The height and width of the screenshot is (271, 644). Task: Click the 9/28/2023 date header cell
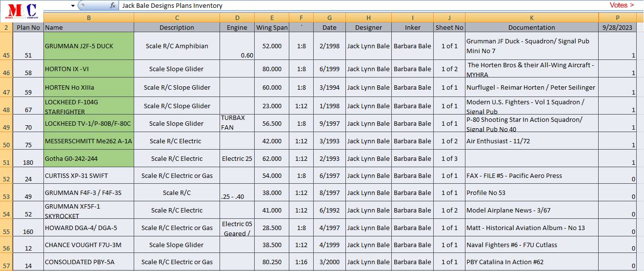[x=618, y=27]
